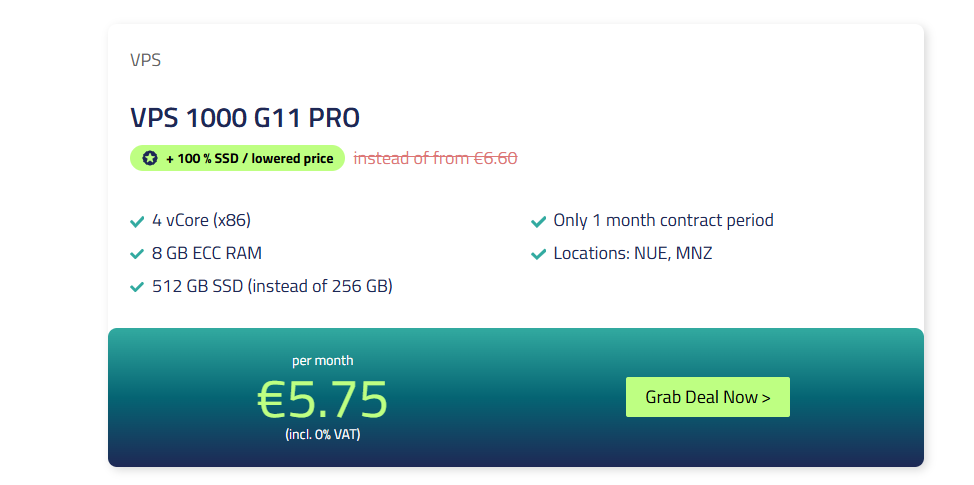This screenshot has height=485, width=974.
Task: Click the crossed-out instead of from €6.60 text
Action: pyautogui.click(x=435, y=158)
